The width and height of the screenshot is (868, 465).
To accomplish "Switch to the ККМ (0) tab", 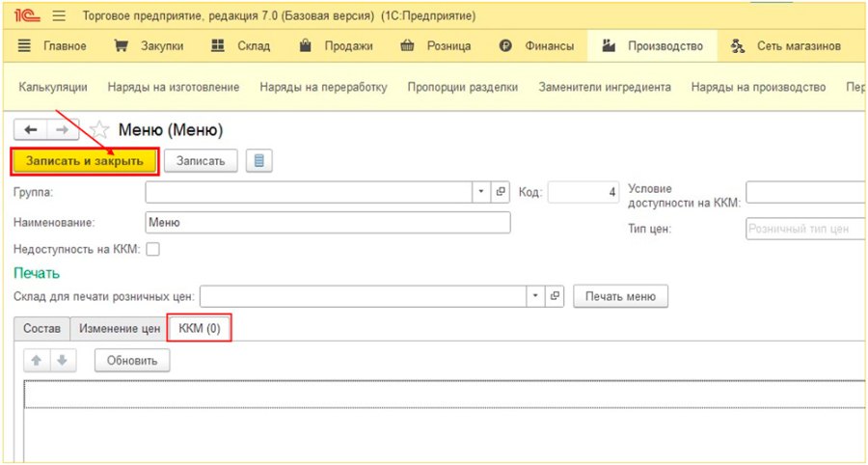I will coord(200,329).
